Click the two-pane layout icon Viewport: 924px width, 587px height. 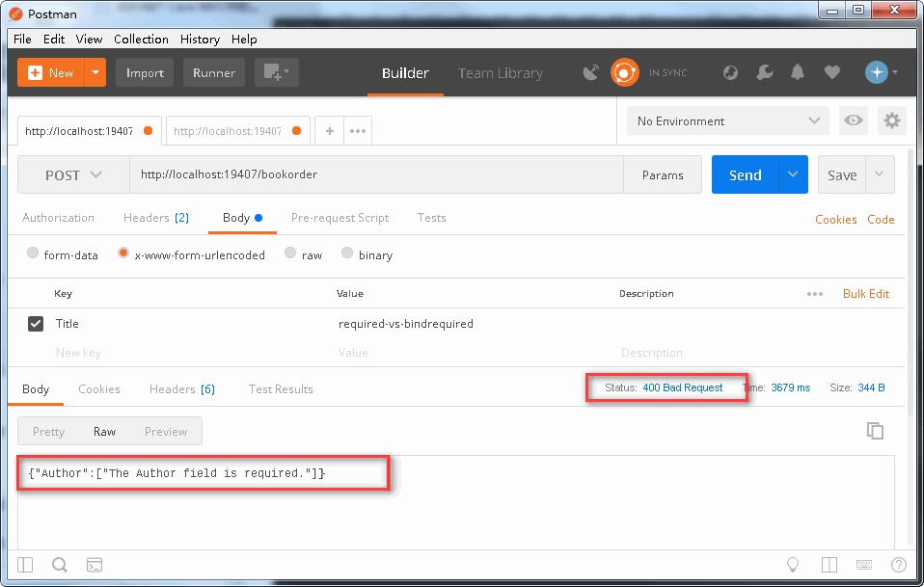click(x=829, y=565)
